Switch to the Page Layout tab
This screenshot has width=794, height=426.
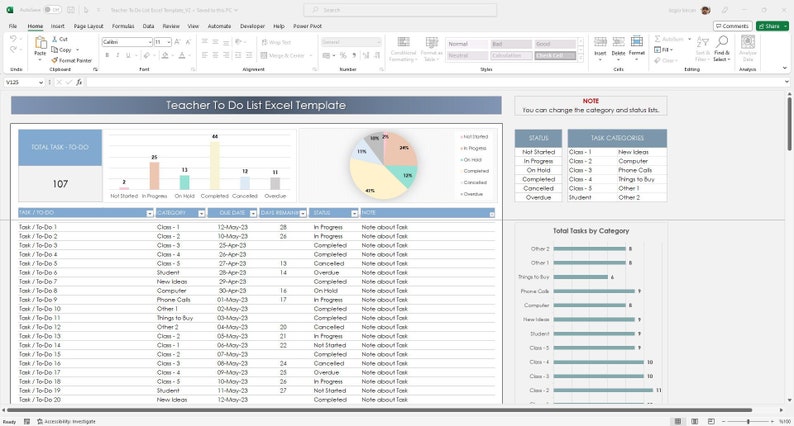88,26
